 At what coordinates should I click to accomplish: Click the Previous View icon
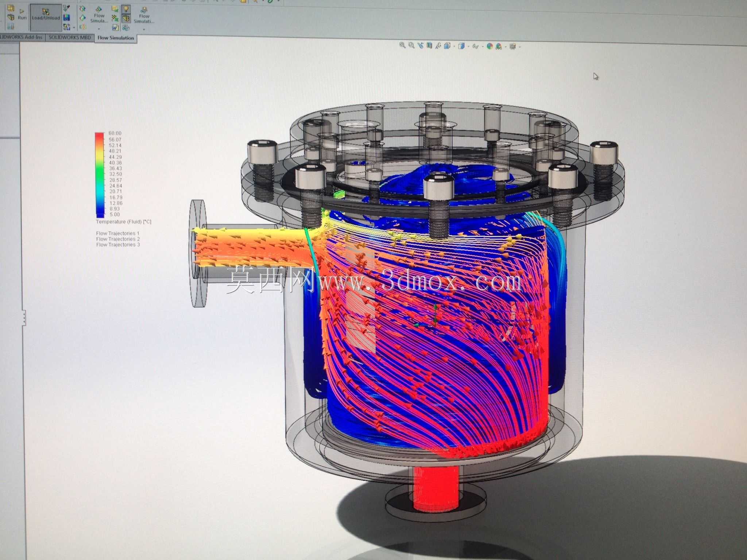point(421,46)
